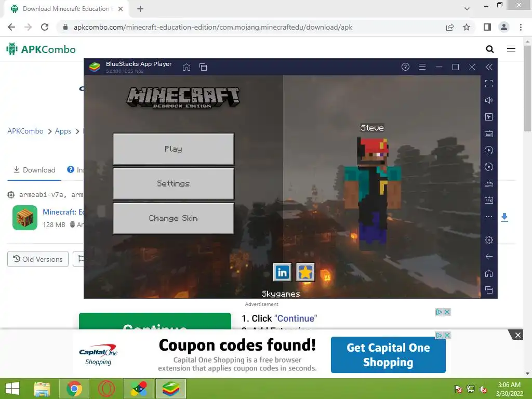532x399 pixels.
Task: Click taskbar muted volume tray icon
Action: point(483,389)
